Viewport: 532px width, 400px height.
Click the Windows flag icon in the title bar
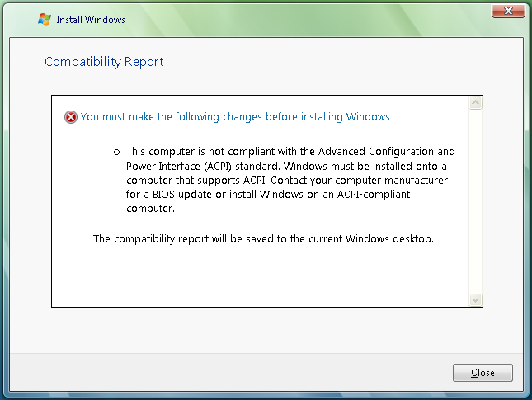(x=45, y=19)
